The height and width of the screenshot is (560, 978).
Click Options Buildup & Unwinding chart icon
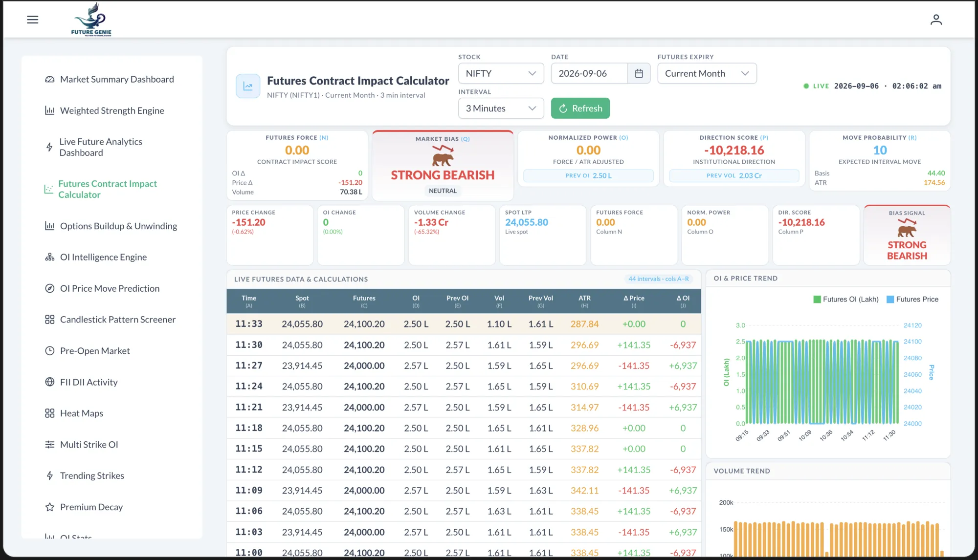(x=49, y=226)
